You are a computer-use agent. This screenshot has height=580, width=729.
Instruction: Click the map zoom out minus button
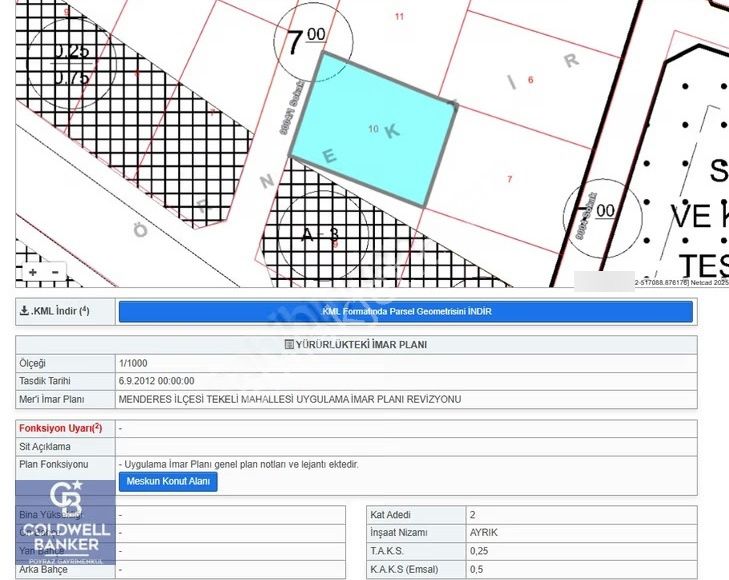[55, 272]
